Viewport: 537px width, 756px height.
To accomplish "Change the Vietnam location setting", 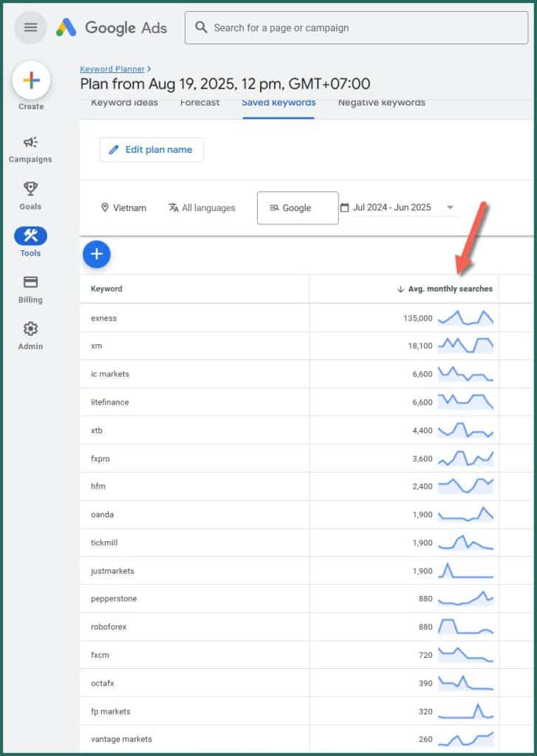I will (123, 207).
